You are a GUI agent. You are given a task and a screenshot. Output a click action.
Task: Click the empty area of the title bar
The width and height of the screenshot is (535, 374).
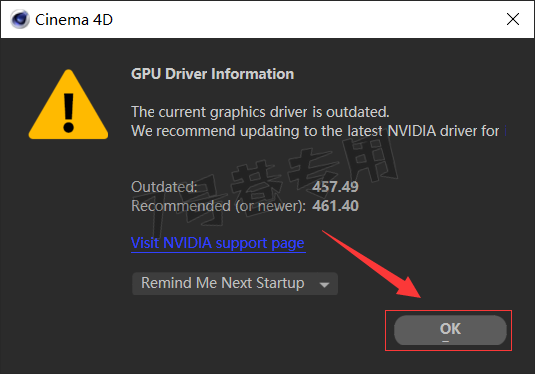click(x=307, y=19)
